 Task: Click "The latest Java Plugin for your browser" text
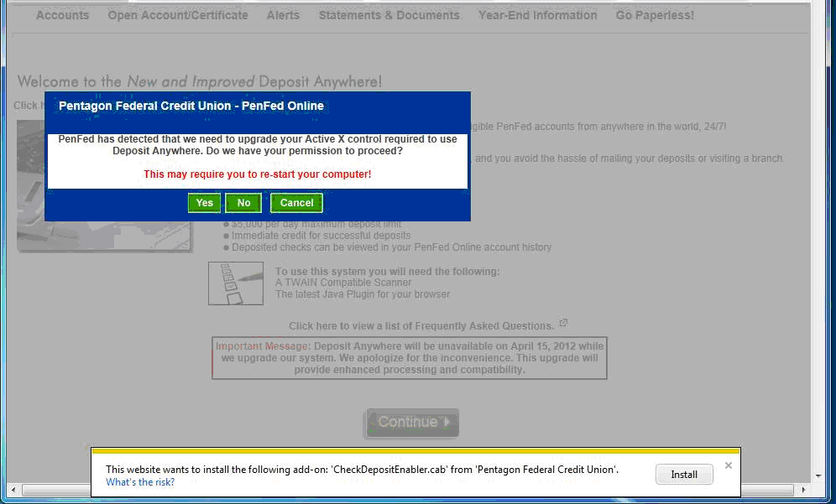tap(363, 294)
